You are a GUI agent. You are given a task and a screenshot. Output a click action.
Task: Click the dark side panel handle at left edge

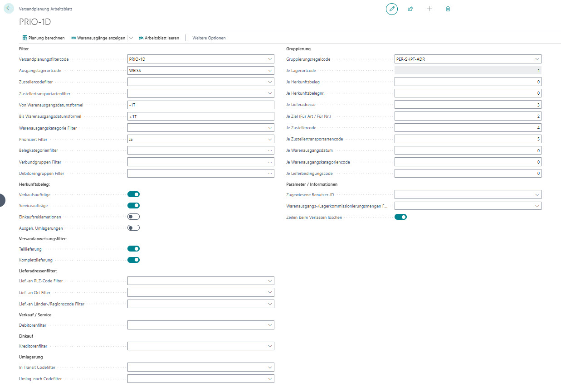coord(2,200)
